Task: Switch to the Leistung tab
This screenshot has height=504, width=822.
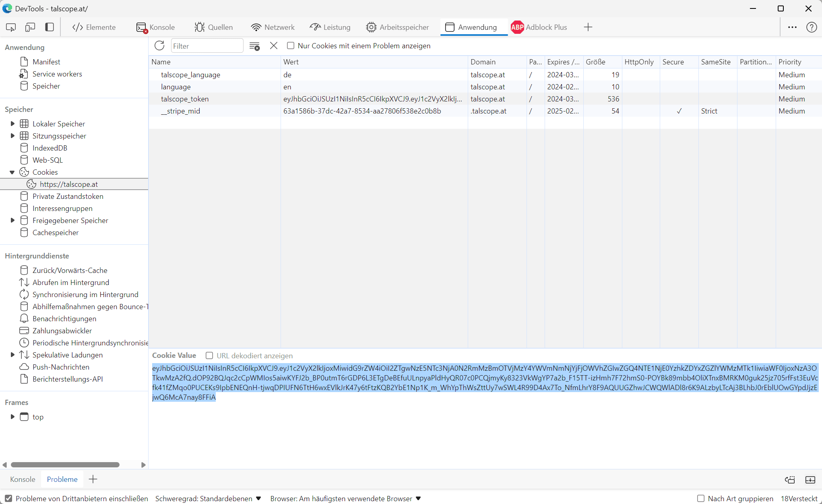Action: click(x=330, y=27)
